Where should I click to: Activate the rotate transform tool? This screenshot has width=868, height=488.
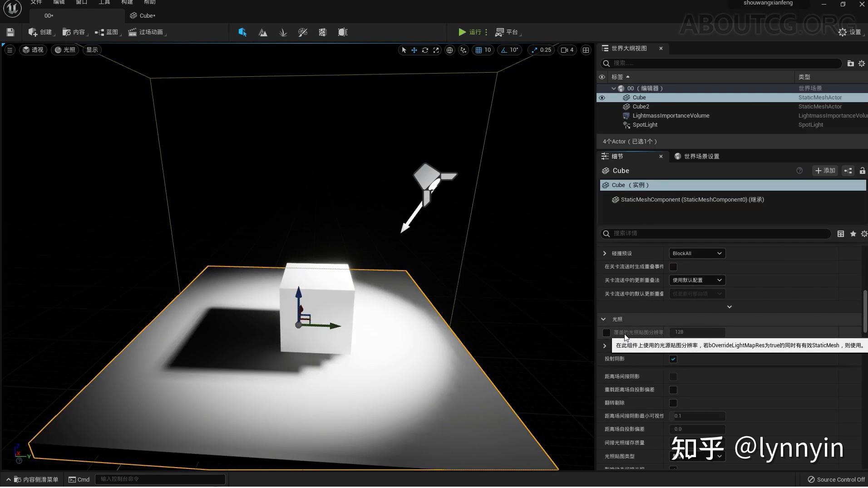click(425, 50)
